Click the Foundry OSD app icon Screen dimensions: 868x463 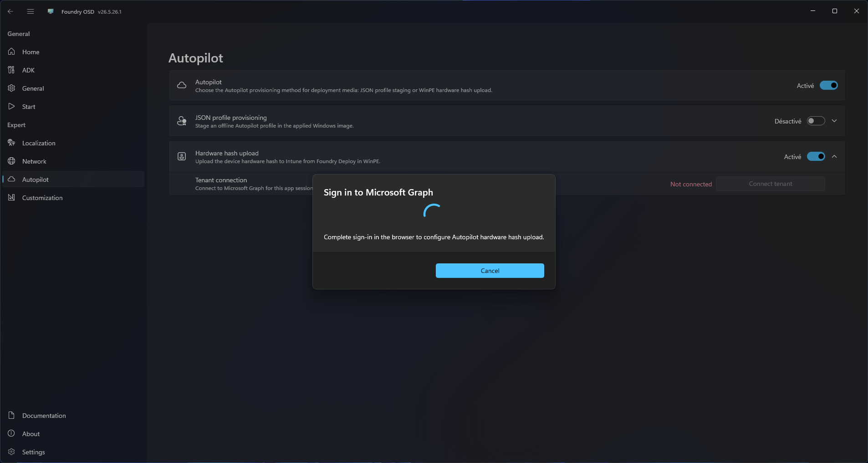(x=51, y=11)
